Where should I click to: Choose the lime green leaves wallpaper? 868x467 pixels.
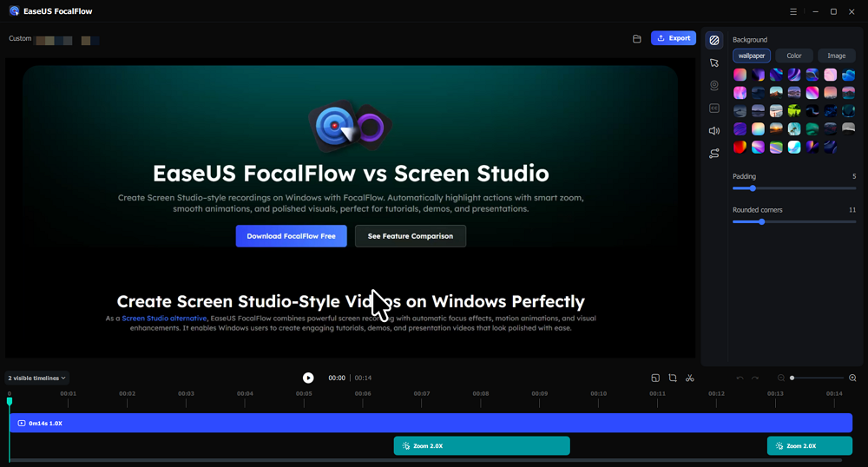794,110
